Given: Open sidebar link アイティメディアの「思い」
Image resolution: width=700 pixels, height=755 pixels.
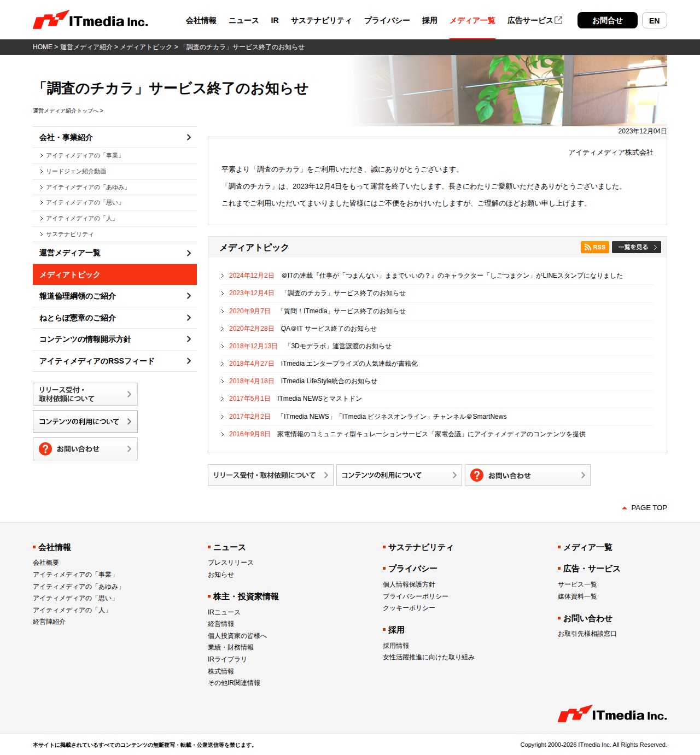Looking at the screenshot, I should click(85, 203).
